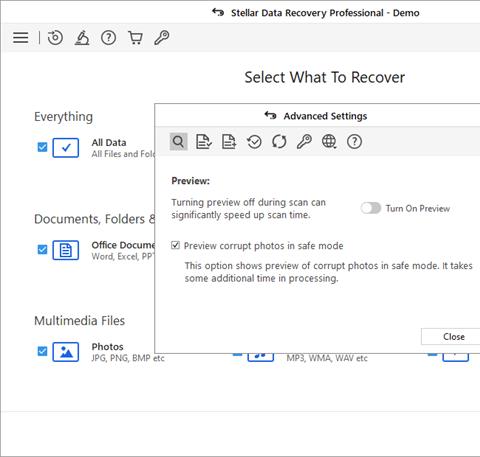This screenshot has height=457, width=480.
Task: Click key icon in Advanced Settings toolbar
Action: pos(304,142)
